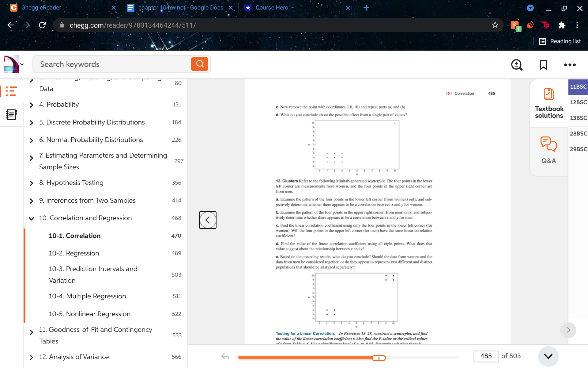The height and width of the screenshot is (368, 588).
Task: Open section 10-2. Regression
Action: [74, 253]
